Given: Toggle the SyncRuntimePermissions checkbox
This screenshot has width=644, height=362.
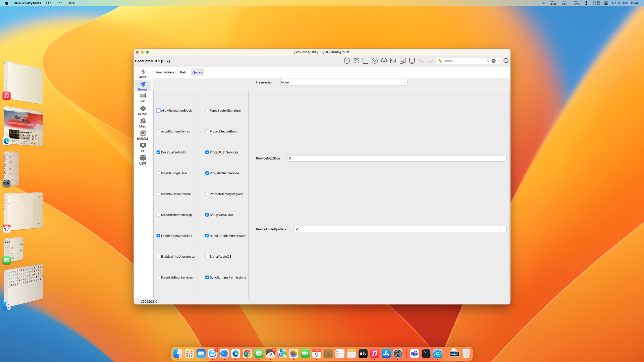Looking at the screenshot, I should [207, 278].
